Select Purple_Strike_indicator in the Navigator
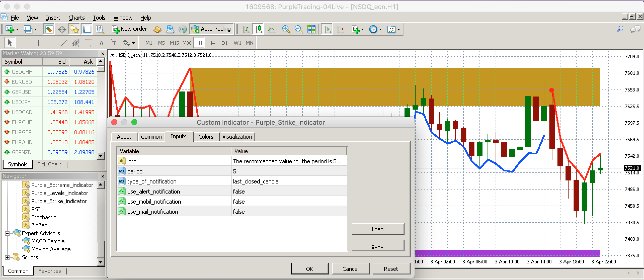This screenshot has height=280, width=644. [59, 201]
